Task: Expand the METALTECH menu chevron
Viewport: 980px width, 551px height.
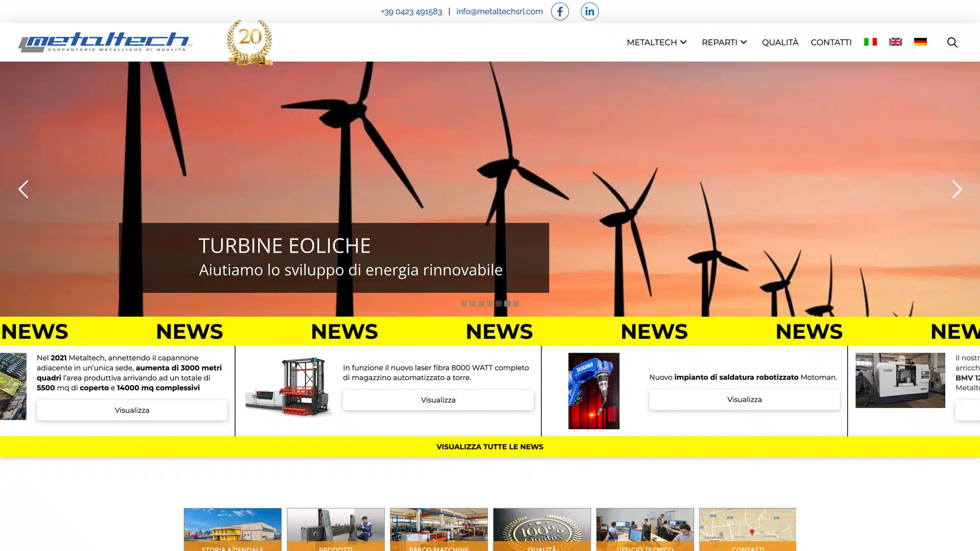Action: click(x=683, y=42)
